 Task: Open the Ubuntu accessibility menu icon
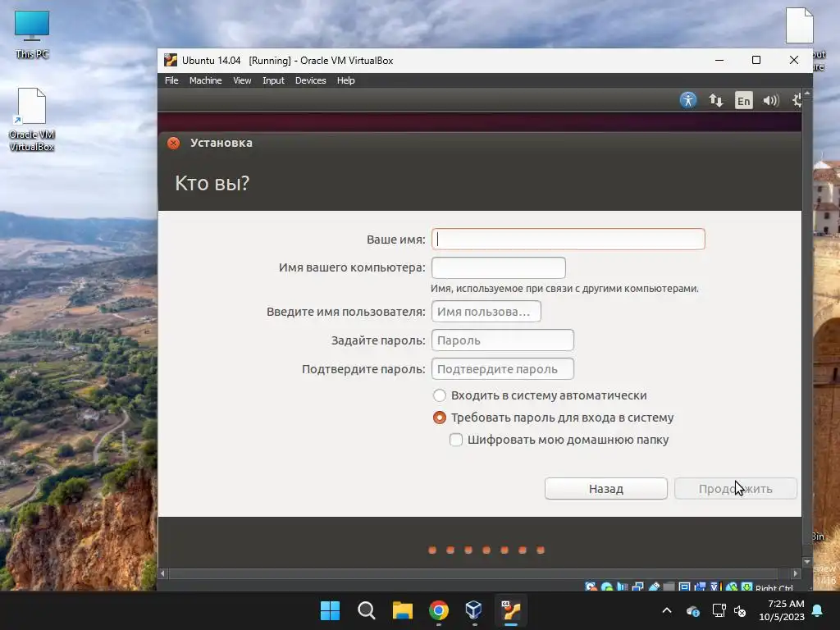point(688,100)
